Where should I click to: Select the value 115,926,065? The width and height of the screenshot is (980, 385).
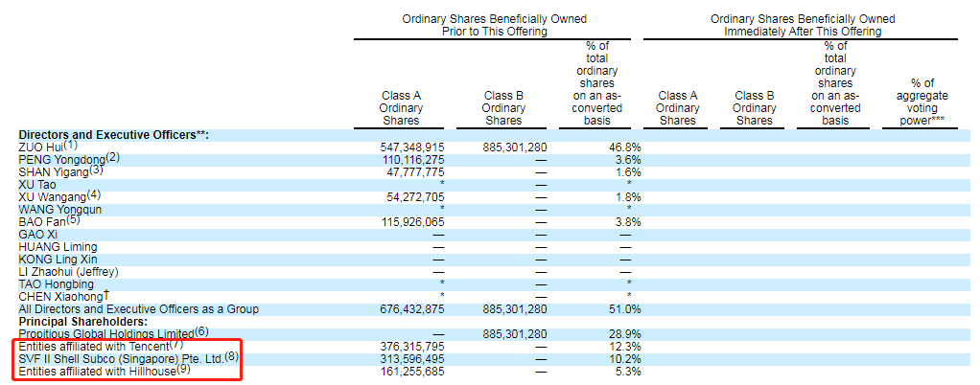412,223
